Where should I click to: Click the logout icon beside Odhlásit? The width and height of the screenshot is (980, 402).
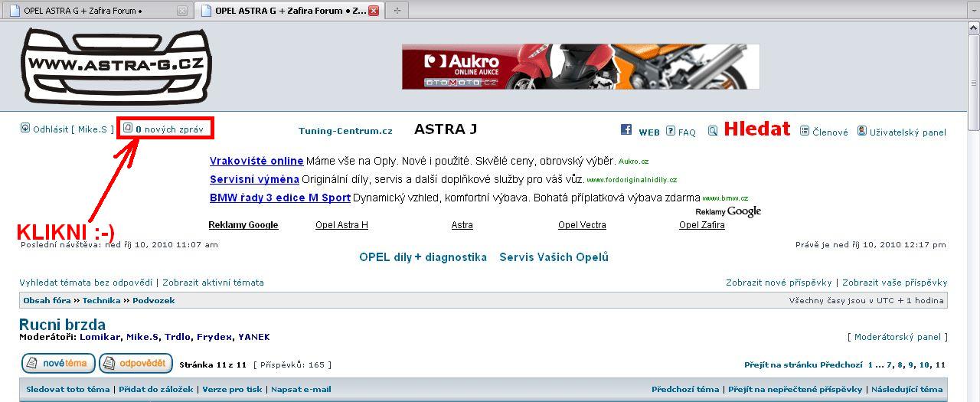[x=25, y=129]
